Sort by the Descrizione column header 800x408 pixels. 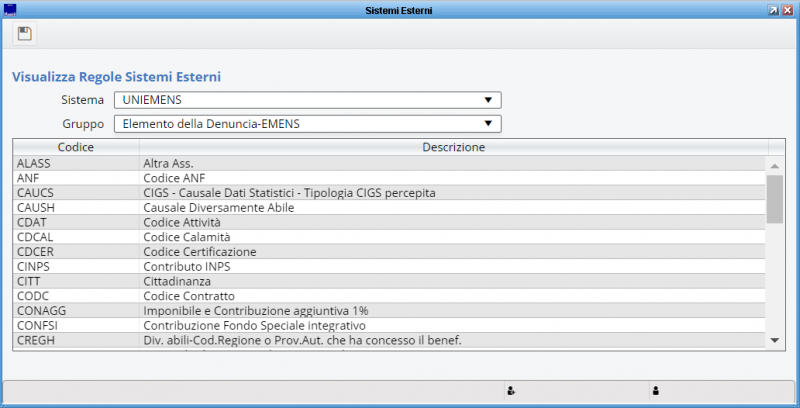(x=454, y=147)
